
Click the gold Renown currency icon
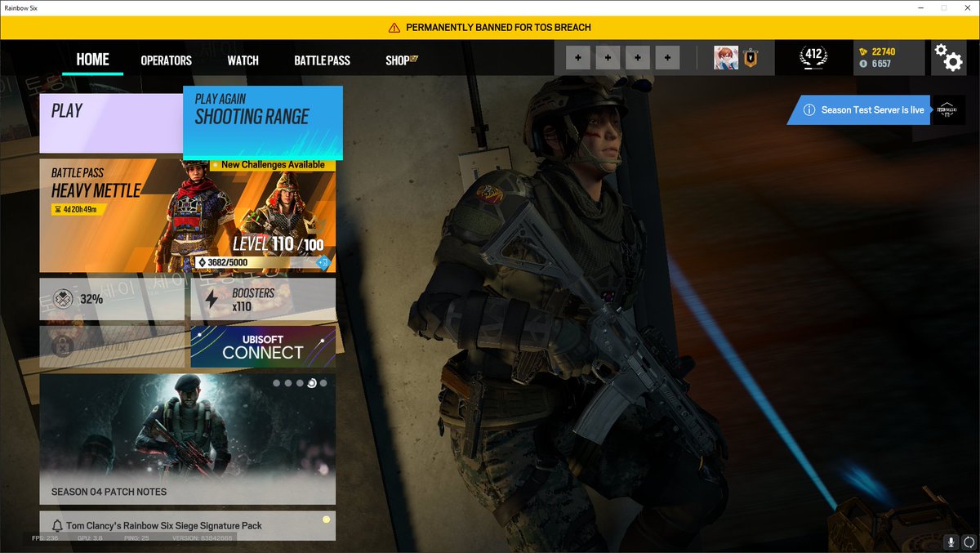(x=864, y=51)
